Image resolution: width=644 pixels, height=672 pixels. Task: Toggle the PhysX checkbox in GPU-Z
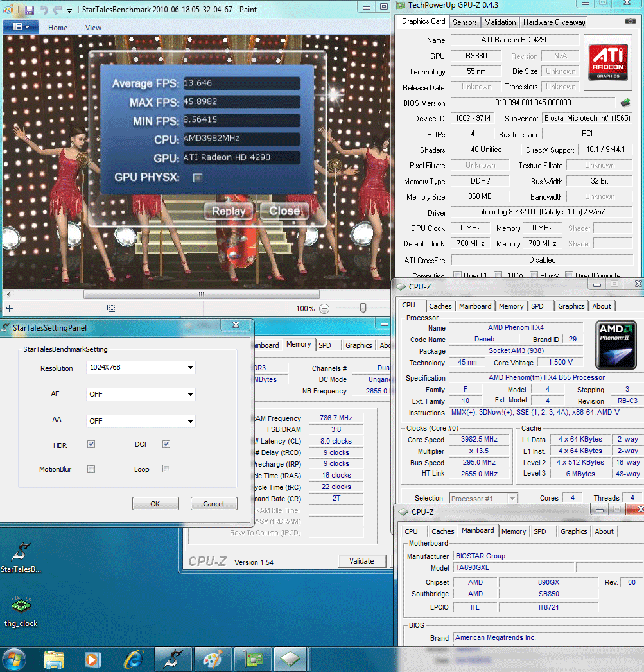[534, 275]
